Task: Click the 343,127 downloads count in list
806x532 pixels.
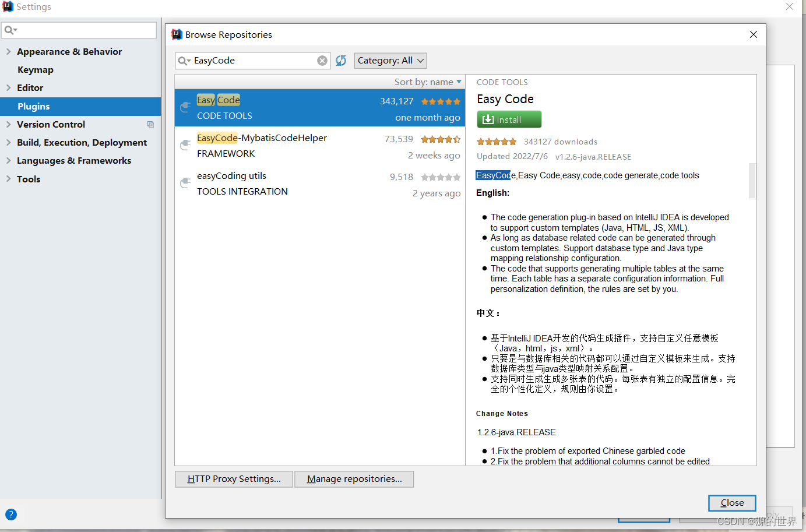Action: [x=397, y=101]
